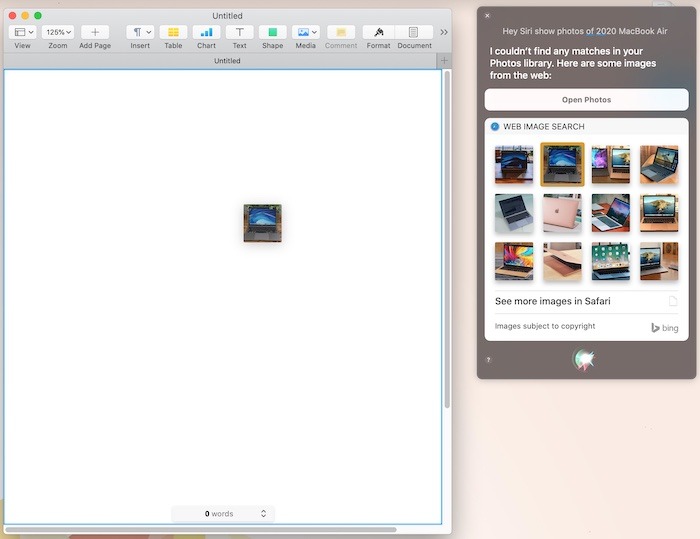Screen dimensions: 700x539
Task: Open the Document inspector icon
Action: (414, 32)
